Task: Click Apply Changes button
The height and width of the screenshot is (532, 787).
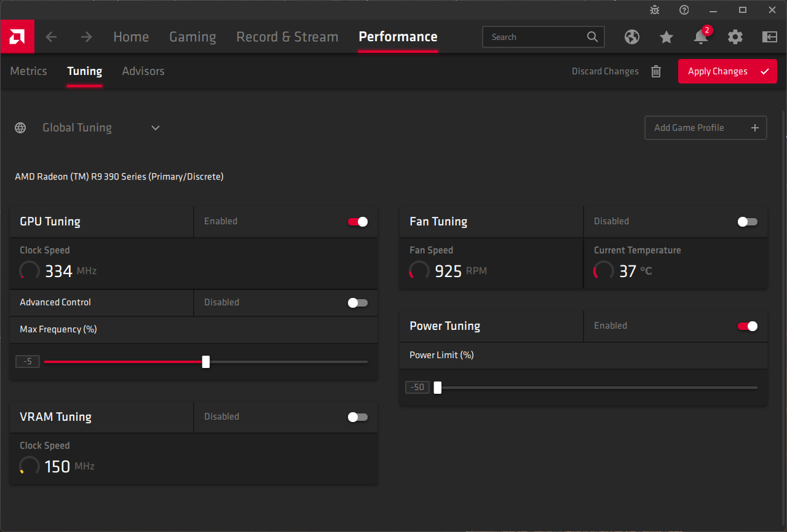Action: [727, 71]
